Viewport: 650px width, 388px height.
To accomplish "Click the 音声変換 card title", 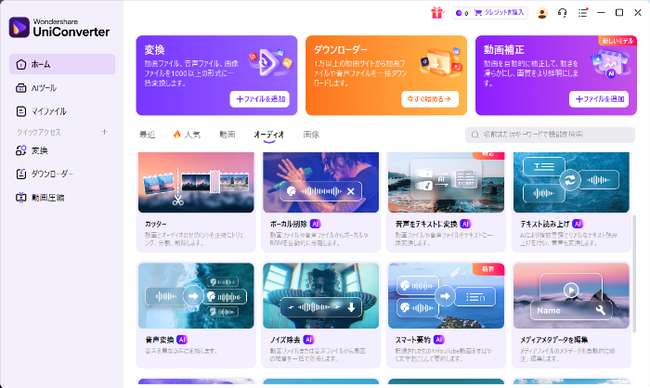I will coord(160,340).
